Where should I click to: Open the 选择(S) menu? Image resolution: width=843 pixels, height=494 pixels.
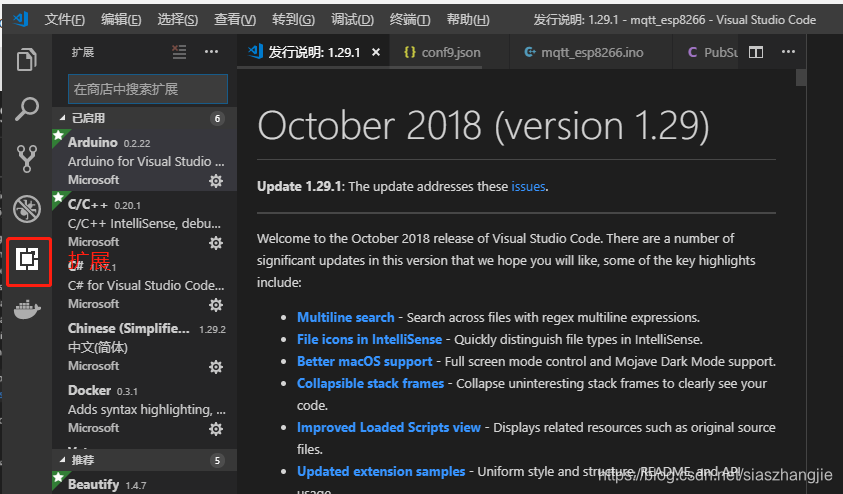(x=177, y=20)
